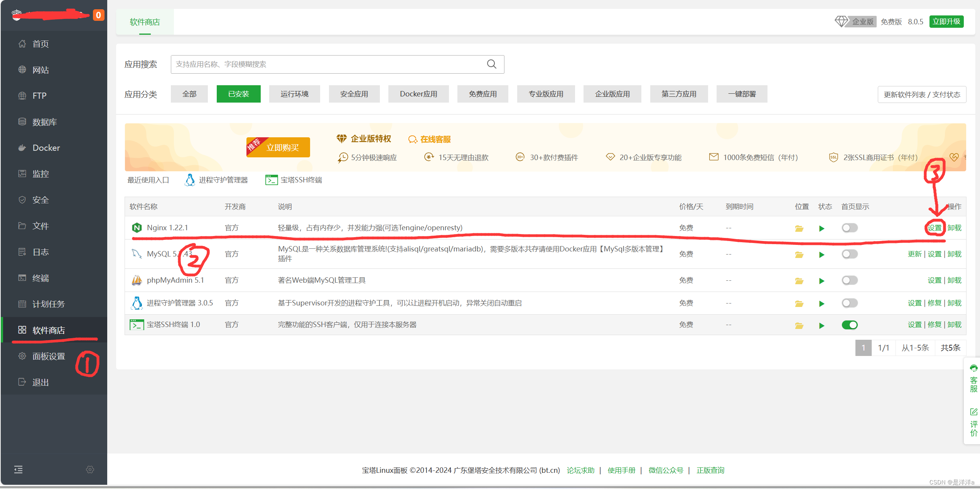
Task: Enable Nginx homepage display toggle
Action: tap(849, 228)
